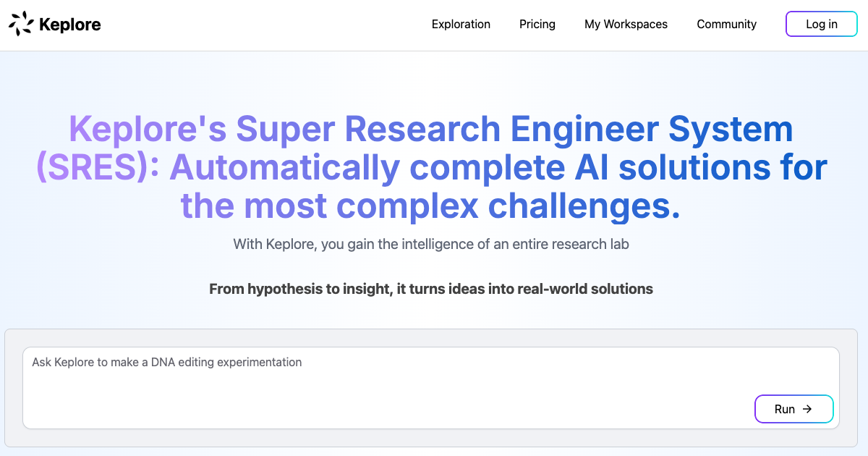The image size is (868, 456).
Task: Click the placeholder text about DNA editing
Action: 167,362
